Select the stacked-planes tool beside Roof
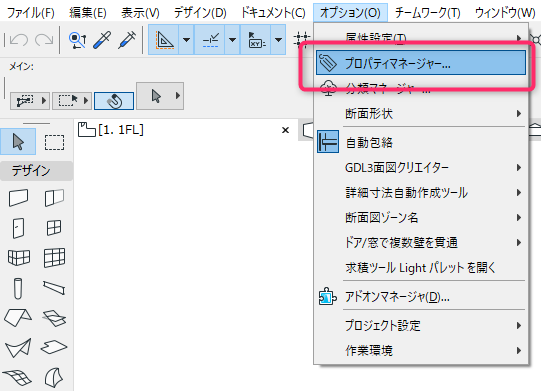The image size is (541, 391). (55, 318)
